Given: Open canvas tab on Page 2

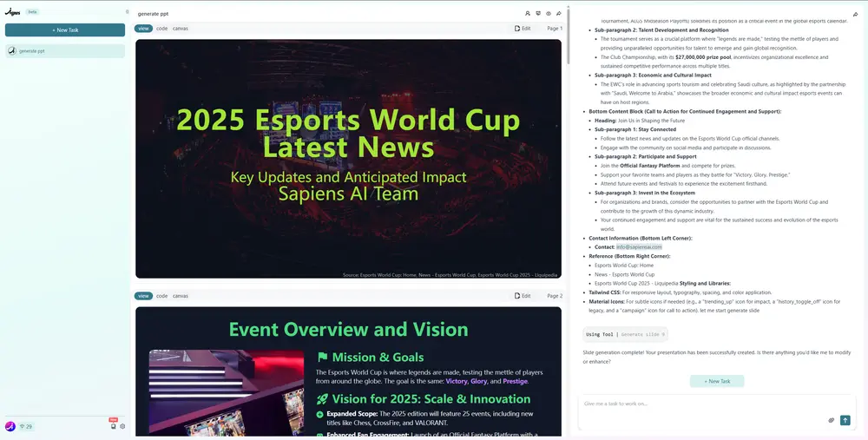Looking at the screenshot, I should (181, 296).
